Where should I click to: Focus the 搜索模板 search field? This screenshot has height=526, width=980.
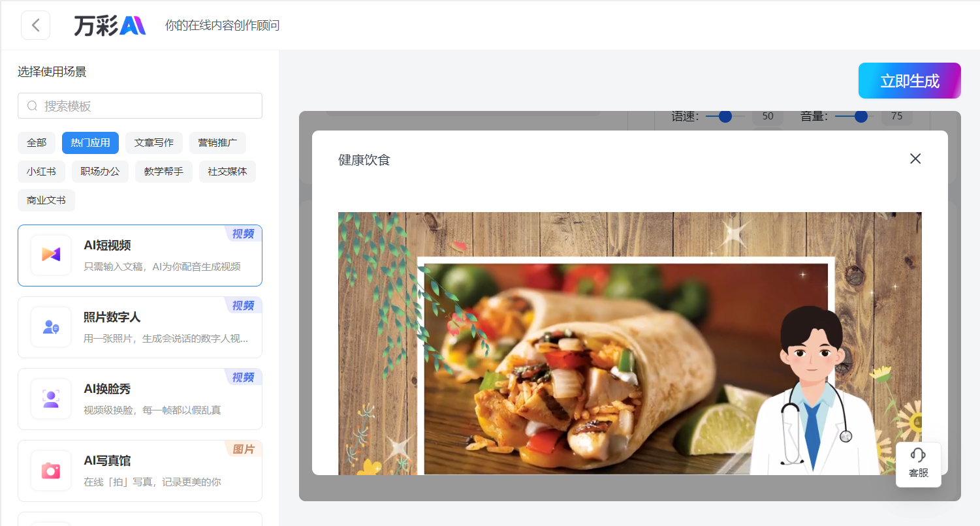140,106
